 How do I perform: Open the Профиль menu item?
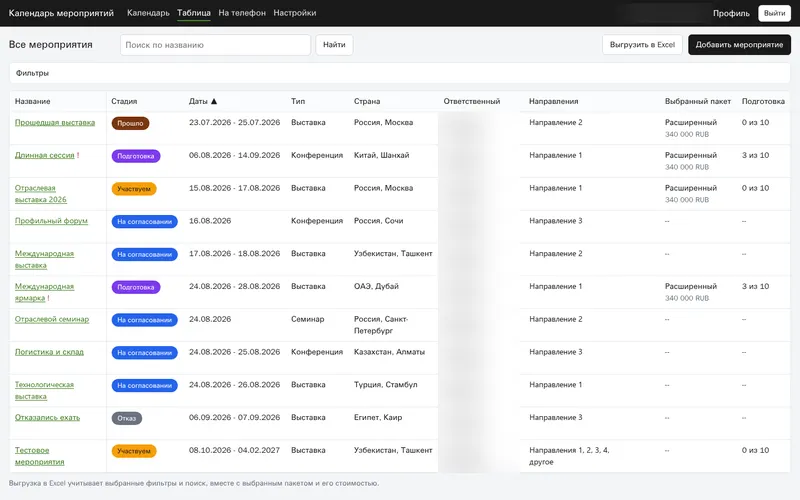coord(731,13)
